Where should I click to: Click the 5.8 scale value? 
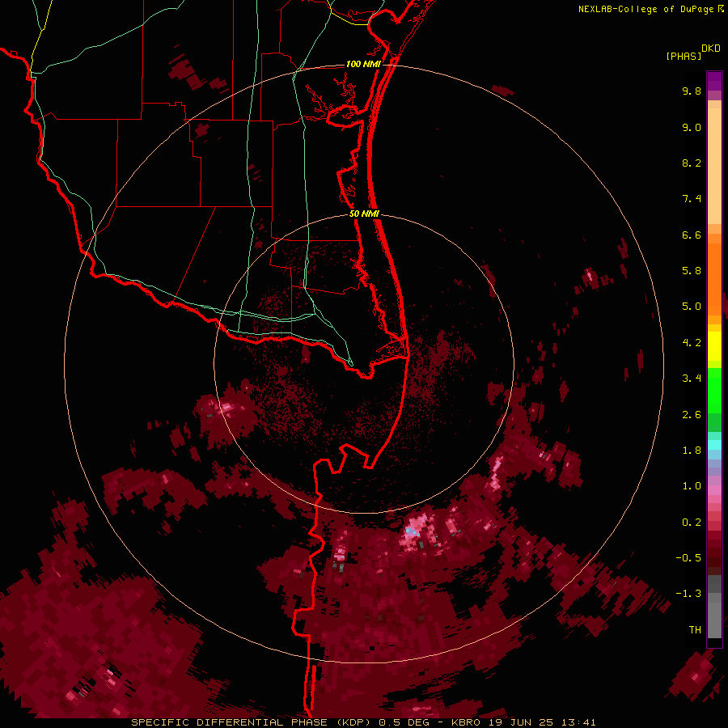(692, 271)
